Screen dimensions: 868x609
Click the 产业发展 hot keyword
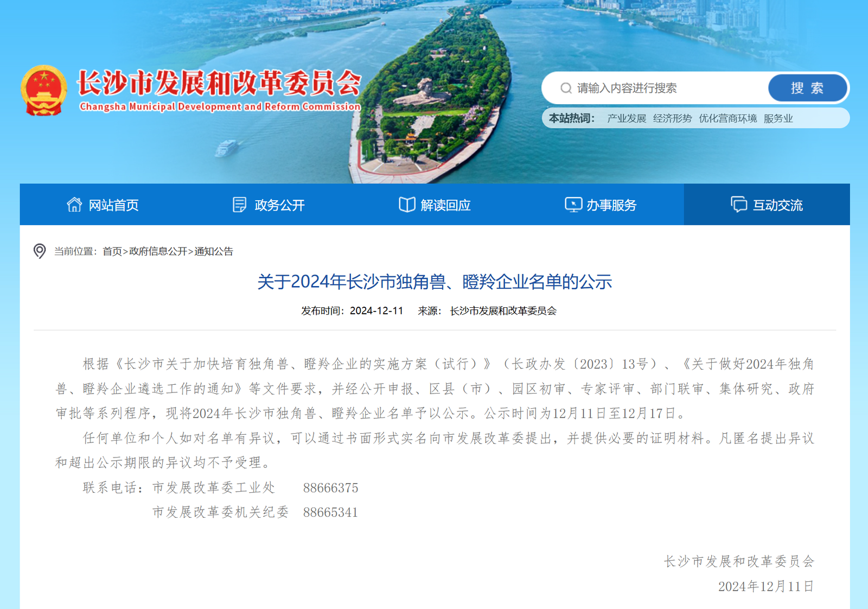point(627,118)
